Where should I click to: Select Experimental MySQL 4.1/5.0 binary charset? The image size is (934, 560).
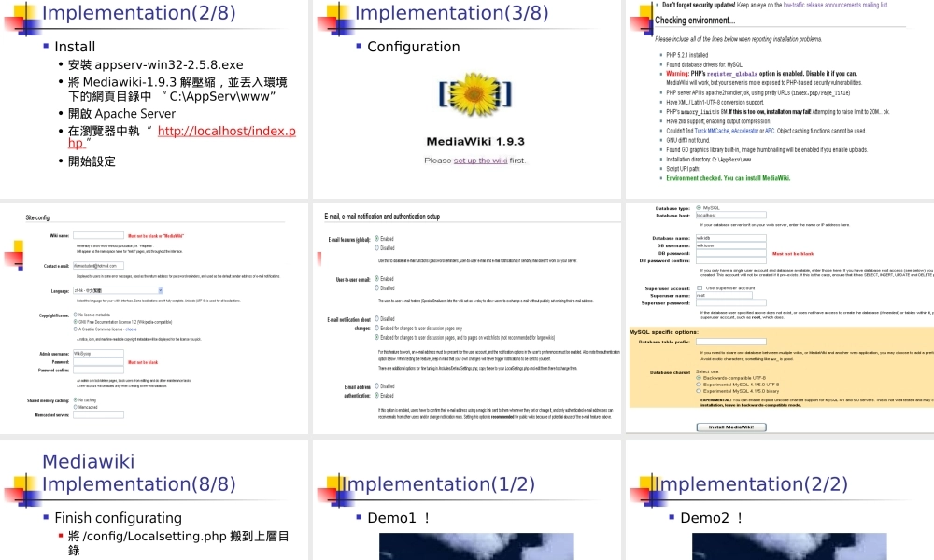coord(699,391)
